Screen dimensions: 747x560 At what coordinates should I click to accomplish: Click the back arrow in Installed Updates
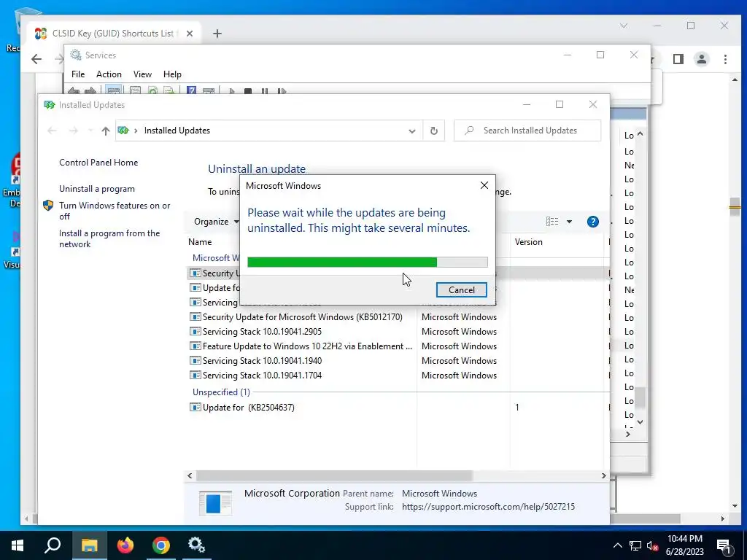53,131
